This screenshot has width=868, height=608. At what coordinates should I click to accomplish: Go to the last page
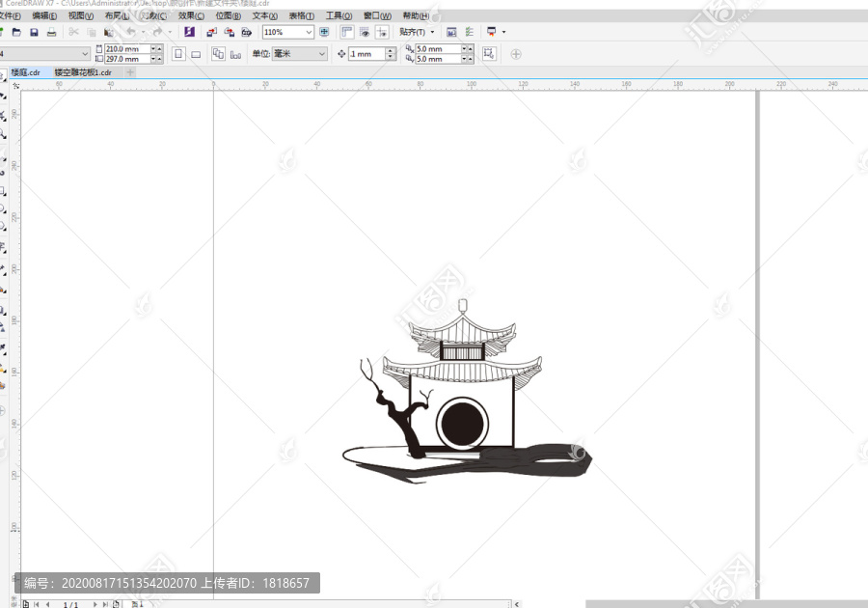[x=104, y=605]
